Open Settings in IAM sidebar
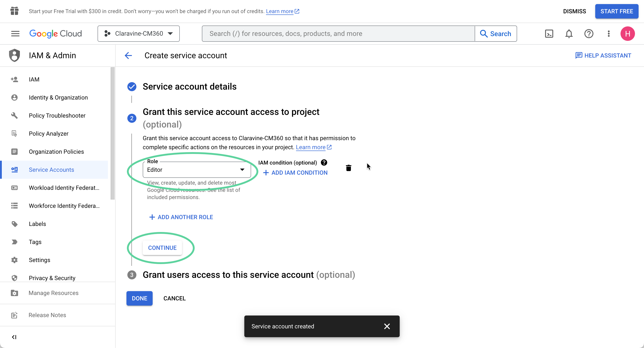The image size is (644, 348). (x=54, y=260)
